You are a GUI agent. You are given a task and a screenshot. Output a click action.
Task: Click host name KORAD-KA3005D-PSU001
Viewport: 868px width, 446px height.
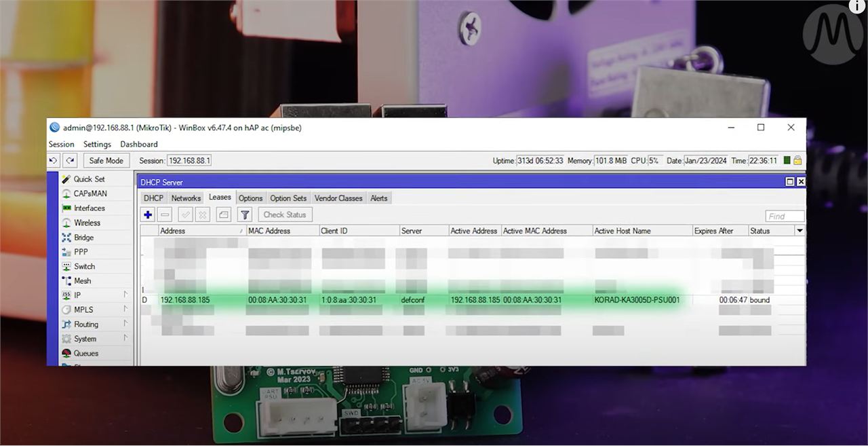tap(637, 300)
